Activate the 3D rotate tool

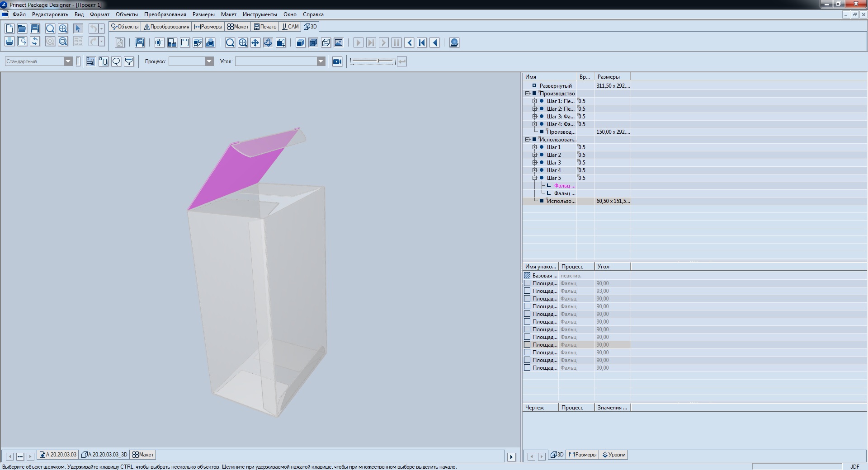[268, 42]
